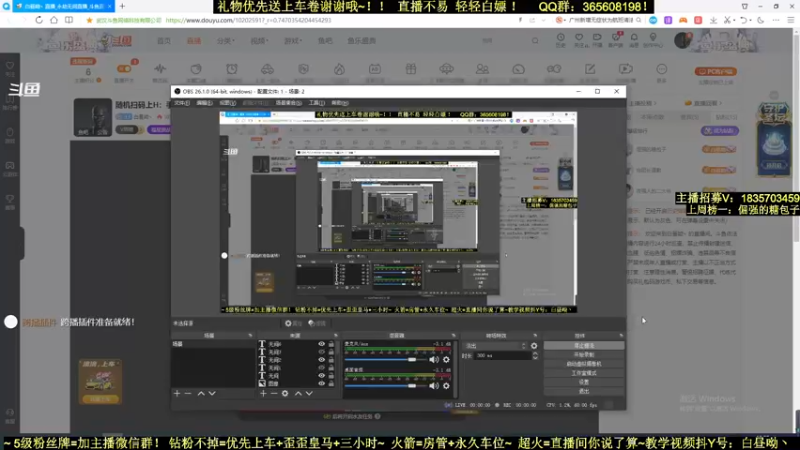This screenshot has width=800, height=450.
Task: Open a new browser tab with the plus
Action: (x=122, y=6)
